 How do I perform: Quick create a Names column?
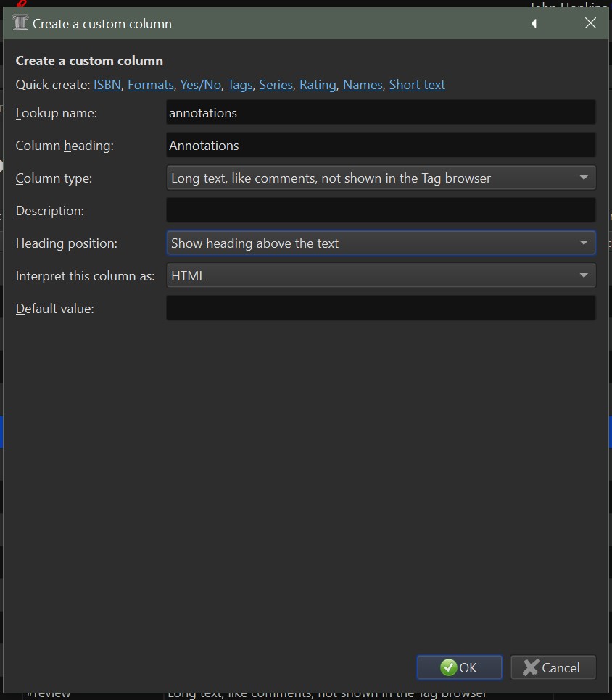[x=363, y=85]
